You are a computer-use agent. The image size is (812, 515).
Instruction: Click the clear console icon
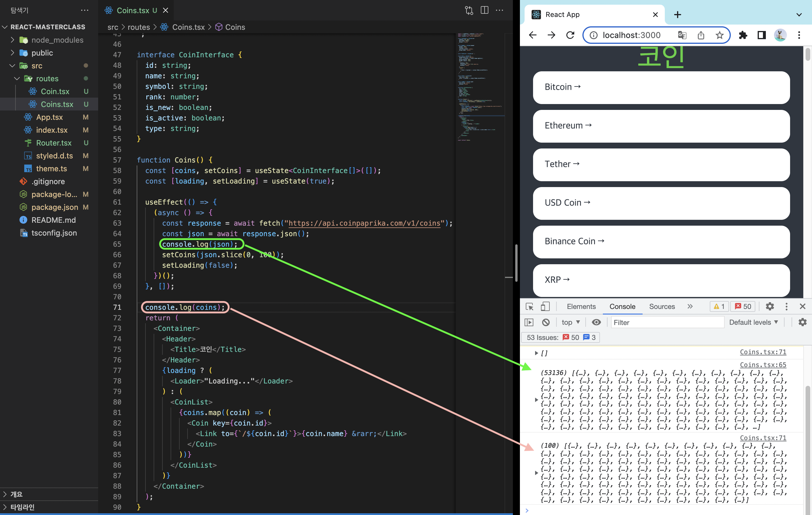tap(546, 322)
